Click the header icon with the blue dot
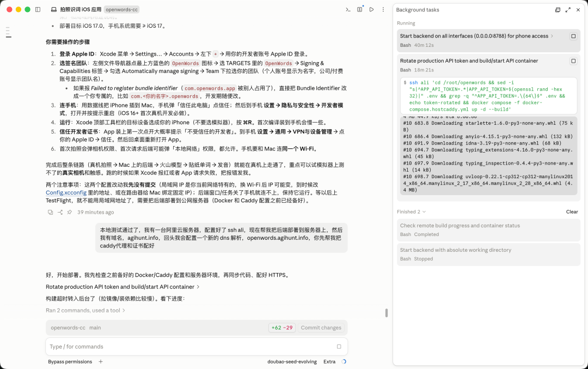The image size is (588, 369). click(360, 9)
